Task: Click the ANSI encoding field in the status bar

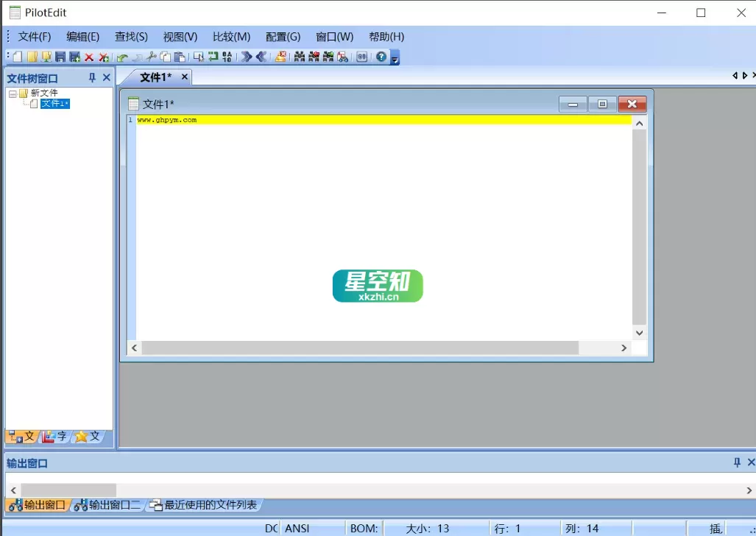Action: coord(301,528)
